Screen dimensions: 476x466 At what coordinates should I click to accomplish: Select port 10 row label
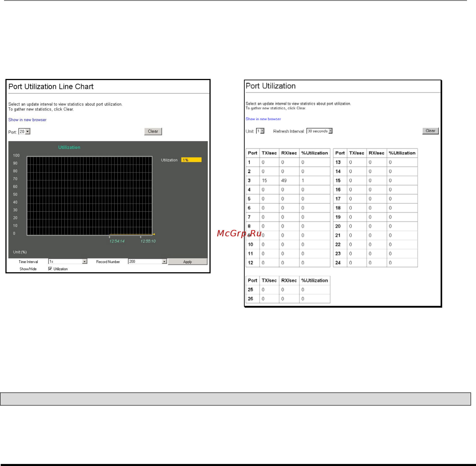(250, 244)
